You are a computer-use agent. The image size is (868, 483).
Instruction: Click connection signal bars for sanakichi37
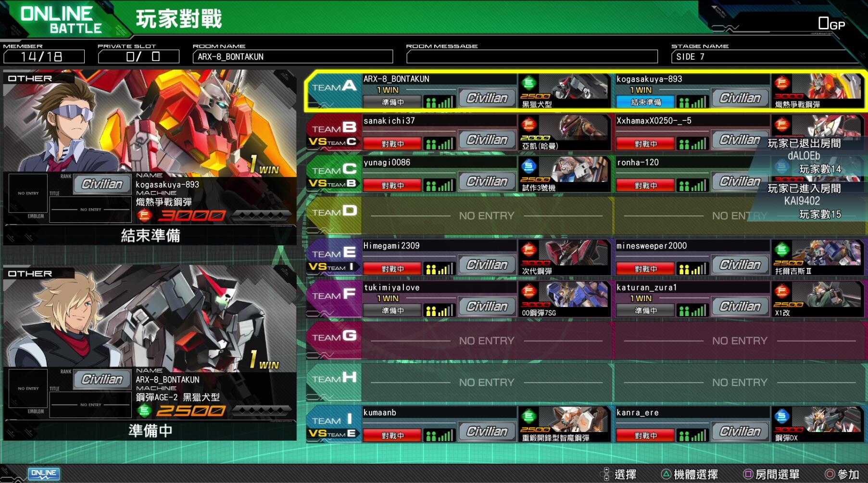439,144
